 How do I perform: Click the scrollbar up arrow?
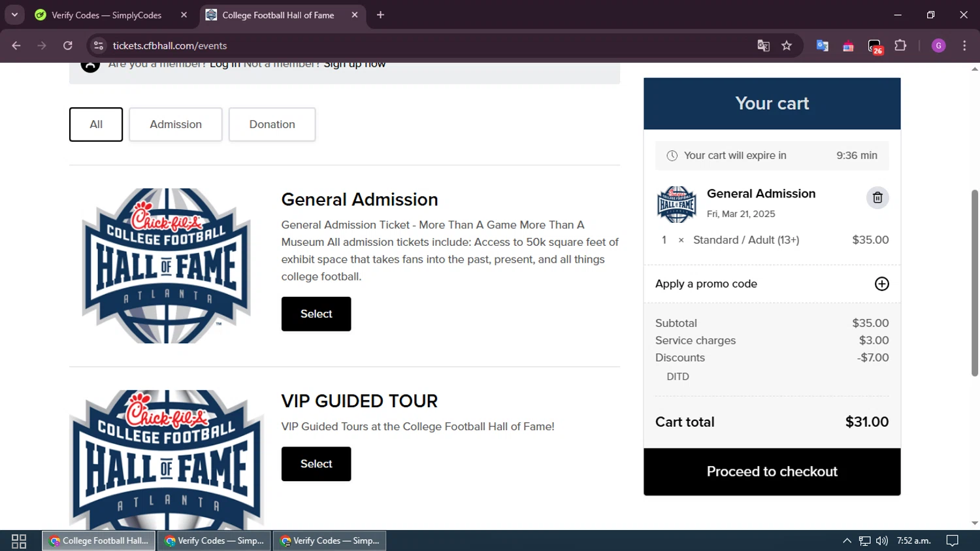coord(975,69)
